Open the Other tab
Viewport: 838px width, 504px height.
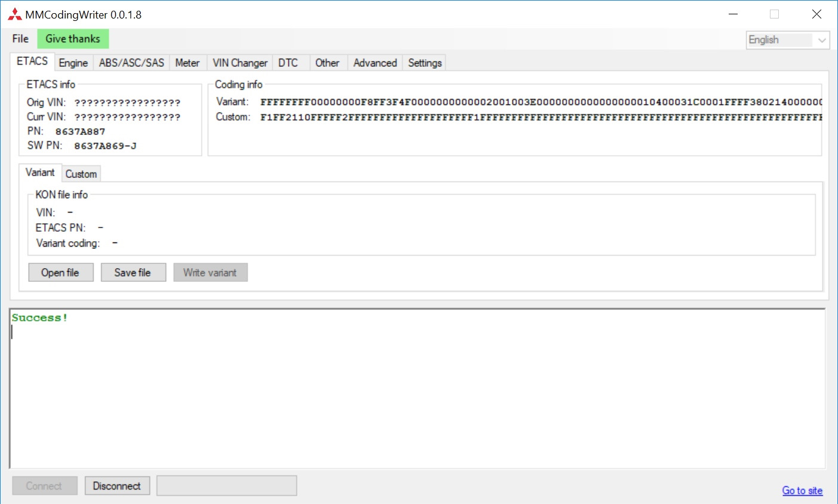pyautogui.click(x=327, y=62)
